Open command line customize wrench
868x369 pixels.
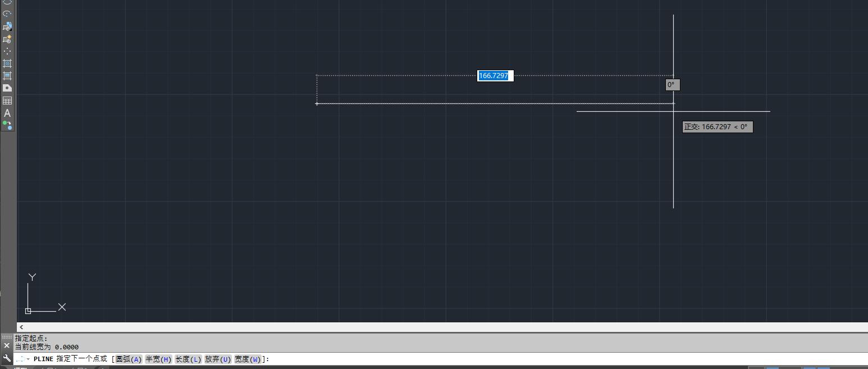click(x=7, y=358)
